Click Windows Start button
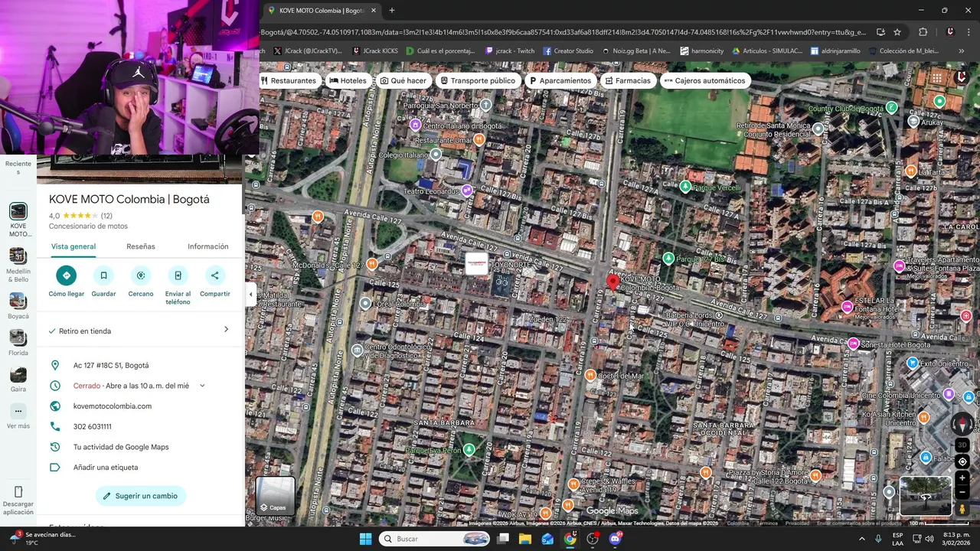The width and height of the screenshot is (980, 551). coord(365,539)
